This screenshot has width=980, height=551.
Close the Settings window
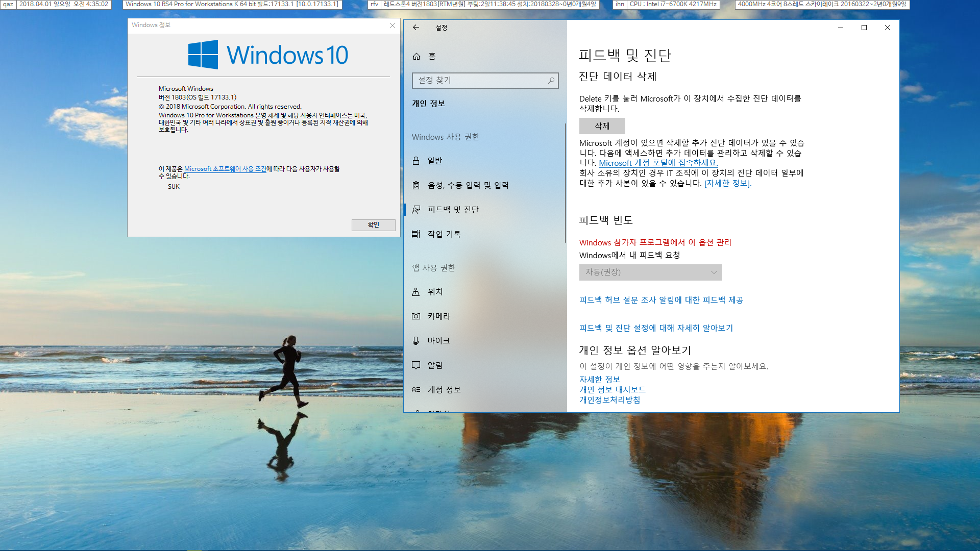click(888, 28)
